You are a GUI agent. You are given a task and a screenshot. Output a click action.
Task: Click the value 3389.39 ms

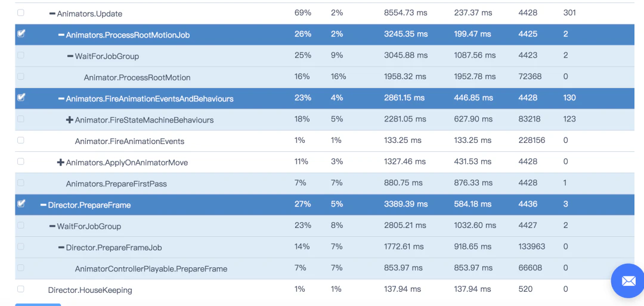406,204
